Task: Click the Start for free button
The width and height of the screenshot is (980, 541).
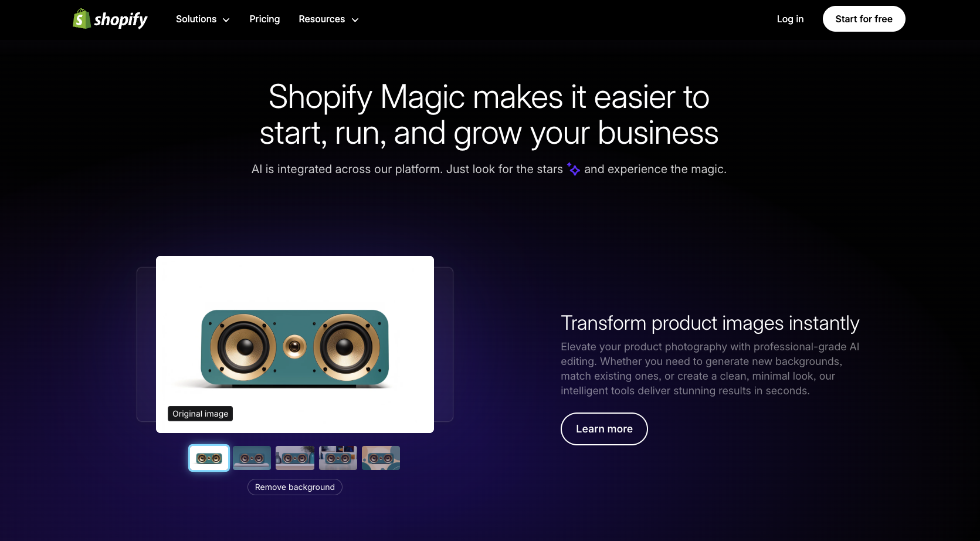Action: click(864, 19)
